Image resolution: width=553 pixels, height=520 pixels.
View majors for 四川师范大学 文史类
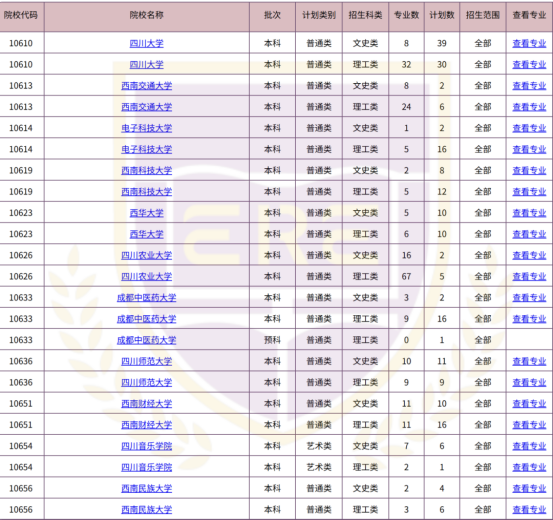click(529, 361)
